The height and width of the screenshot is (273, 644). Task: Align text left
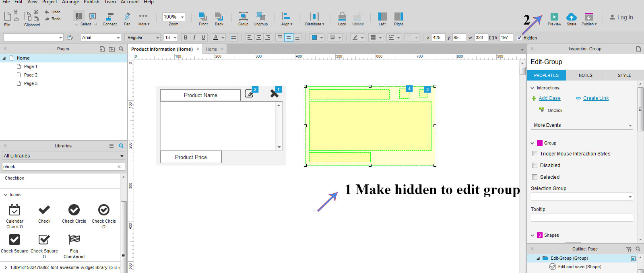[x=250, y=37]
